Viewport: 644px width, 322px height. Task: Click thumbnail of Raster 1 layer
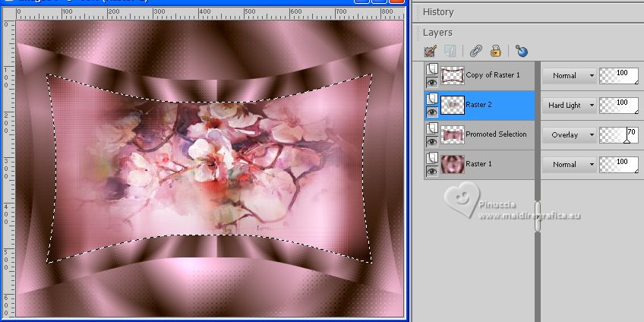[x=453, y=164]
